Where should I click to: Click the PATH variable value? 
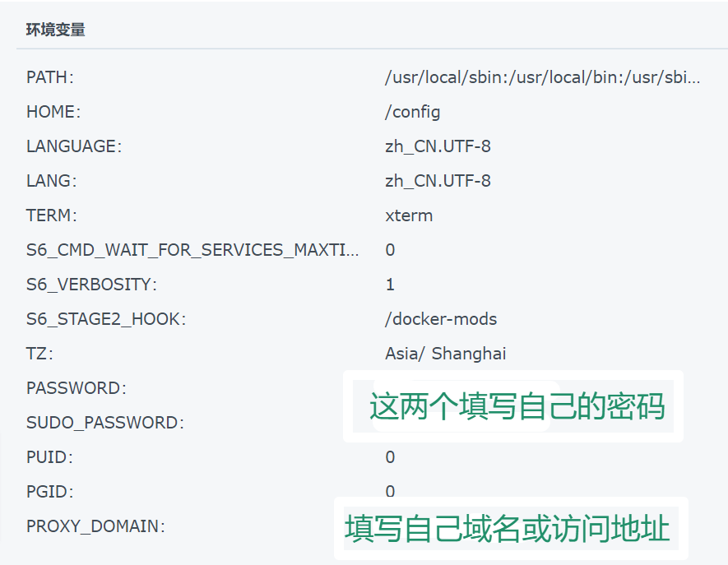(x=542, y=77)
